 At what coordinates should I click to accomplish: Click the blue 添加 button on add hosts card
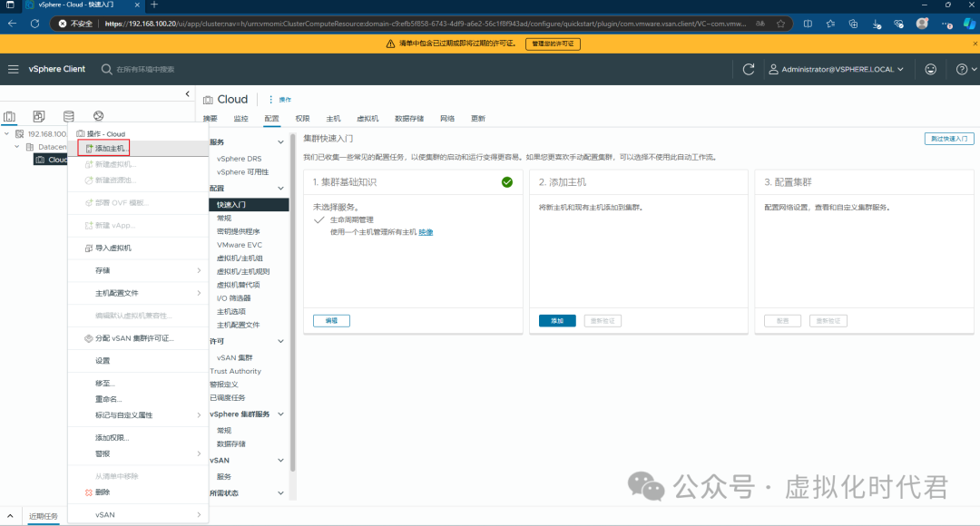tap(557, 320)
